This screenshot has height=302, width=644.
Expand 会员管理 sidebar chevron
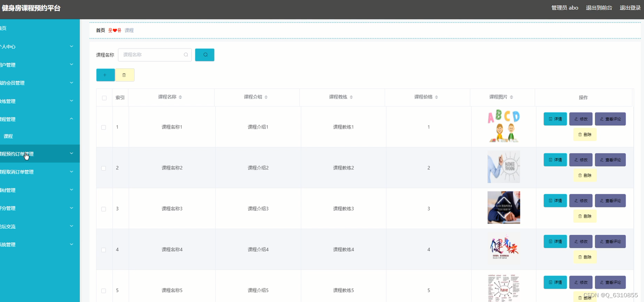pos(72,83)
